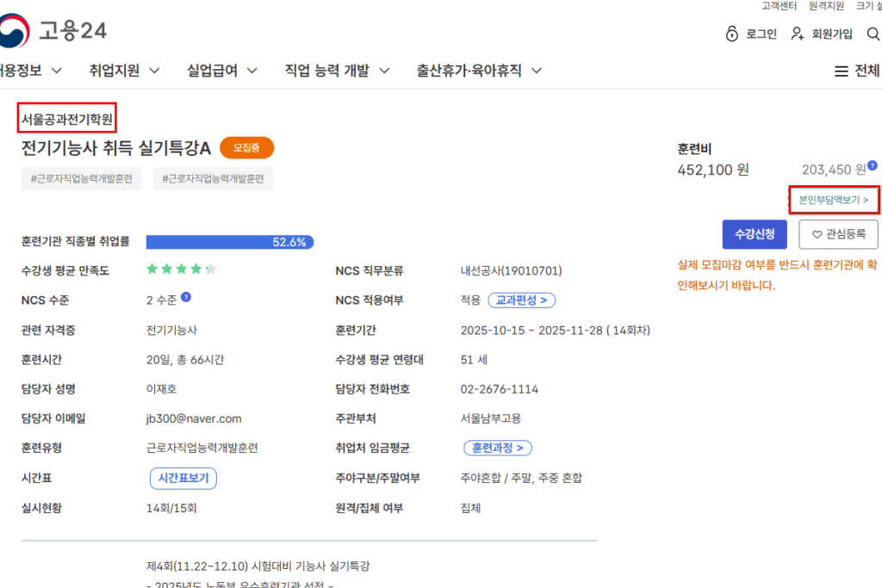
Task: Open the tooltip beside 203,450 원
Action: click(873, 167)
